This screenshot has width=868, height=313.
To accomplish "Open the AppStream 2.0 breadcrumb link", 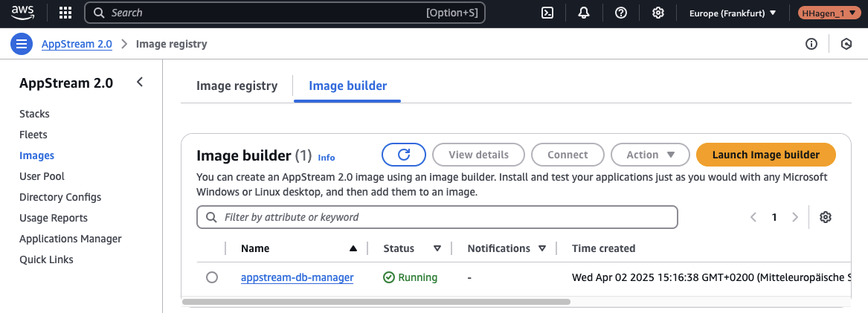I will point(77,44).
